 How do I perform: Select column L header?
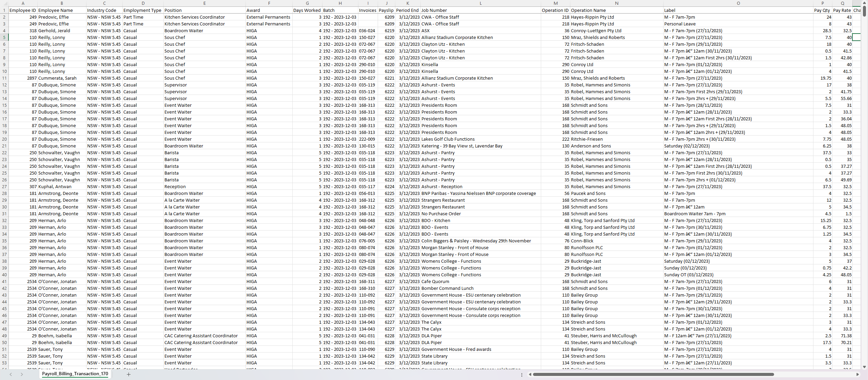click(480, 3)
